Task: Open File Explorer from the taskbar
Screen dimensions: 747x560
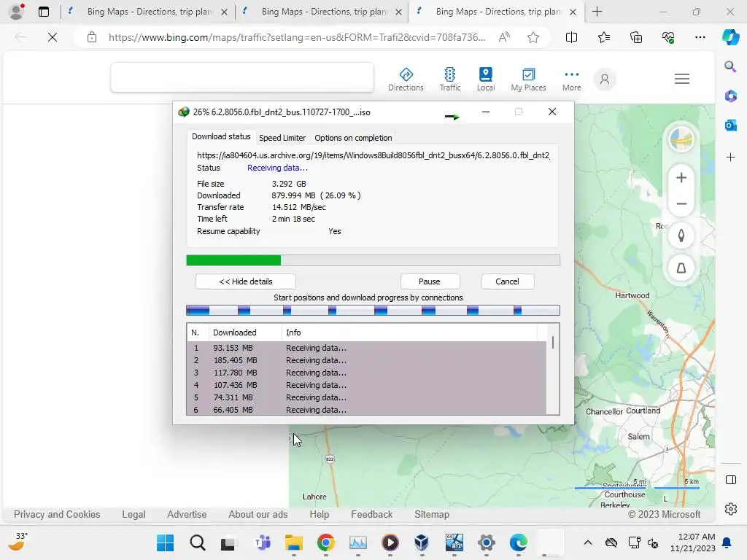Action: coord(294,542)
